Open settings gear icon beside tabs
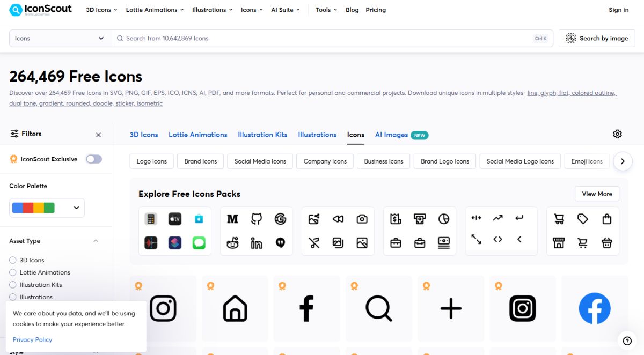 [x=617, y=134]
